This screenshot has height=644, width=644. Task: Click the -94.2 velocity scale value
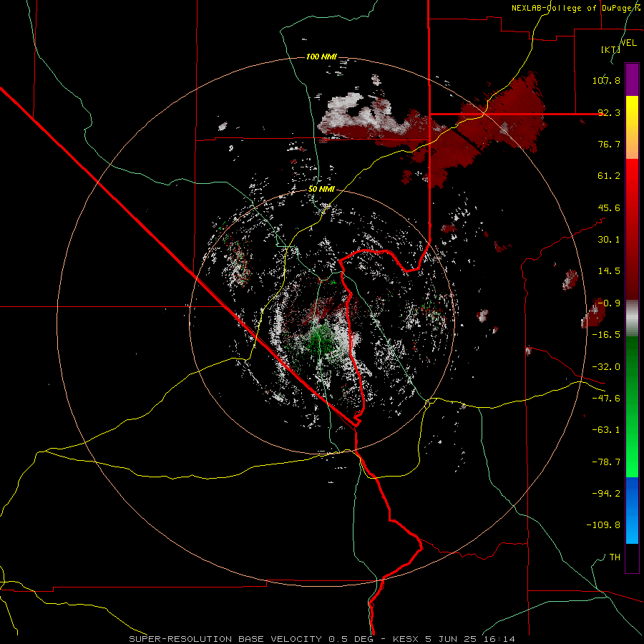pyautogui.click(x=606, y=494)
